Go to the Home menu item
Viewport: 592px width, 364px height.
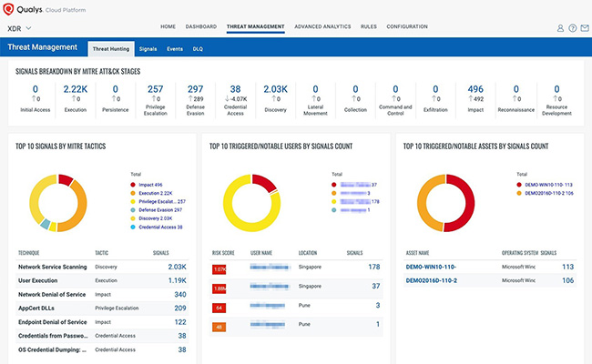click(x=168, y=27)
